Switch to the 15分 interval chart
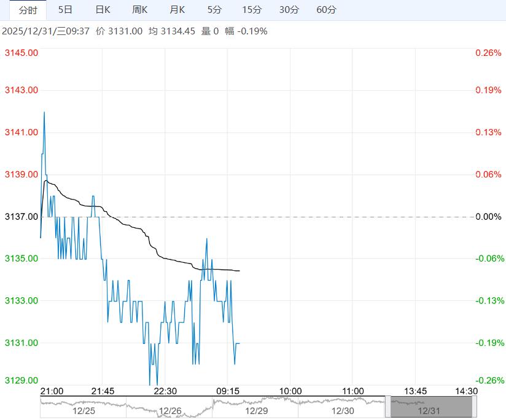 (x=251, y=10)
